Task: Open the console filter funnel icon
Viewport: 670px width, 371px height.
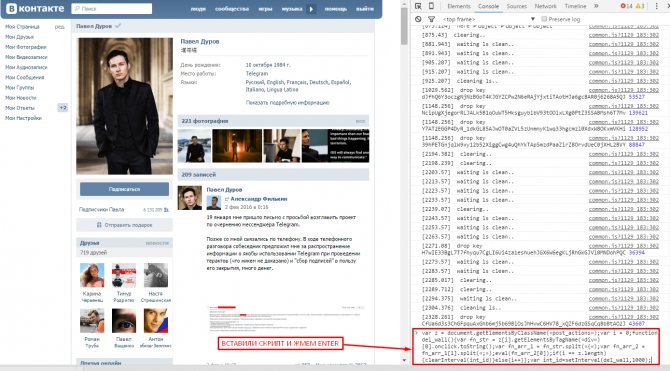Action: [x=432, y=19]
